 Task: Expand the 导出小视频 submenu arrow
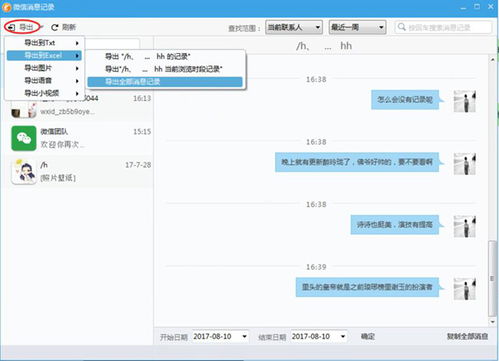point(77,93)
